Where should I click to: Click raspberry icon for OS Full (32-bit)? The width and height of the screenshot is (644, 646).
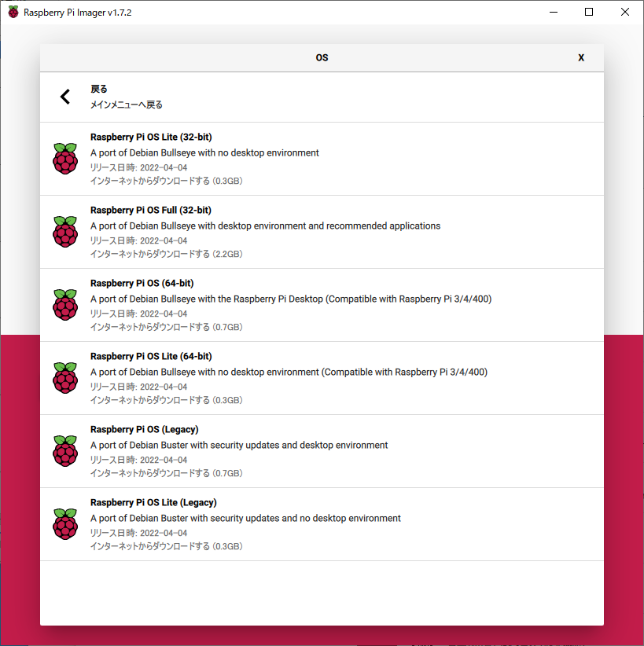65,232
